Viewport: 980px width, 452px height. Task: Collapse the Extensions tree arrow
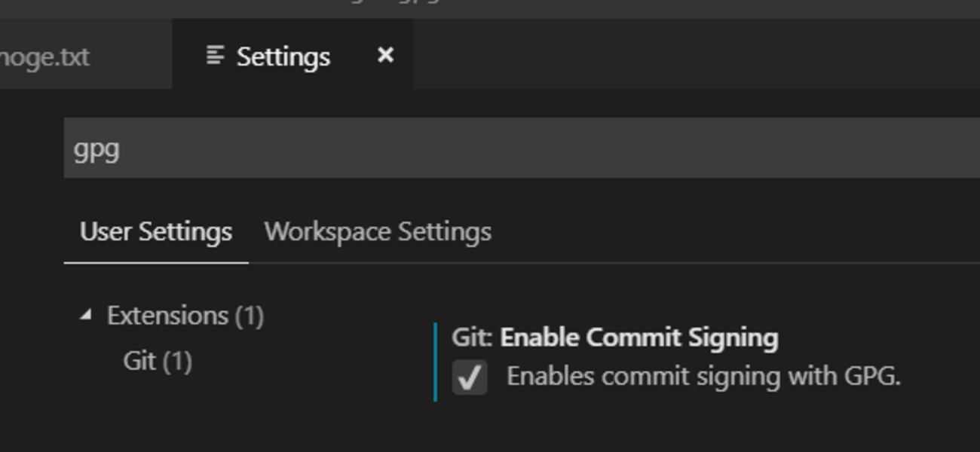pos(87,315)
